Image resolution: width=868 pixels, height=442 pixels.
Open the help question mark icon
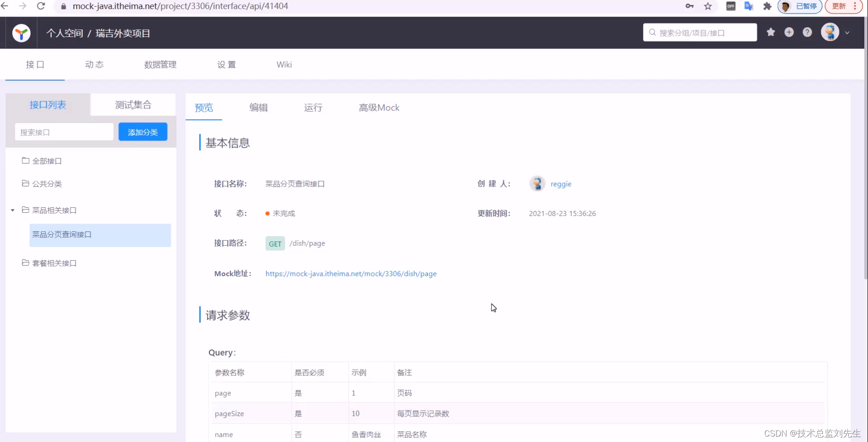pos(807,32)
